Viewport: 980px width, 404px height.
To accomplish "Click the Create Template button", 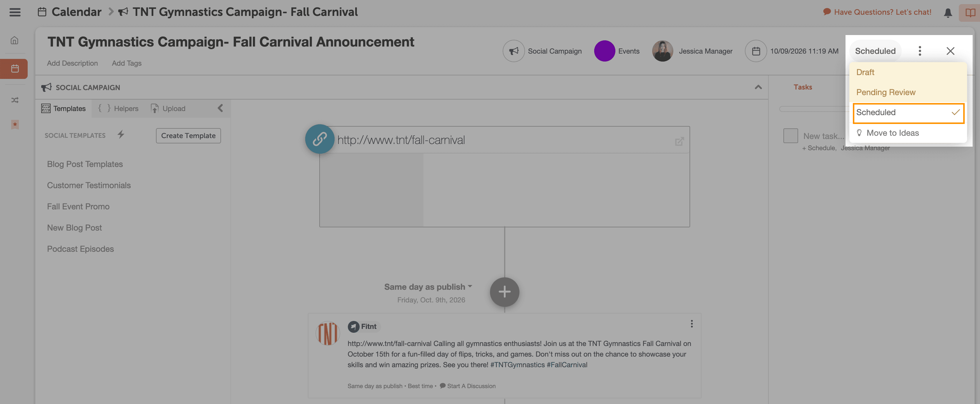I will (188, 135).
